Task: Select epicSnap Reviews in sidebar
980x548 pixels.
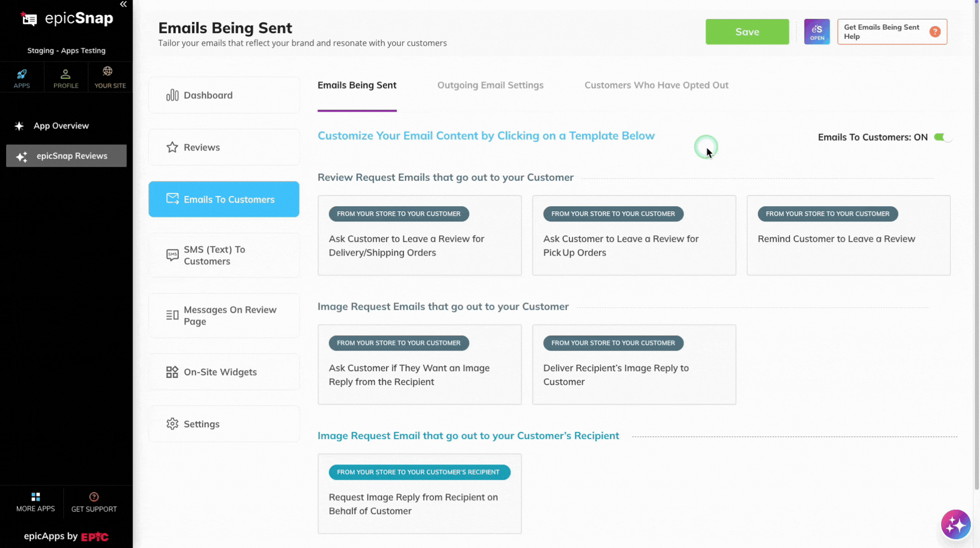Action: click(66, 156)
